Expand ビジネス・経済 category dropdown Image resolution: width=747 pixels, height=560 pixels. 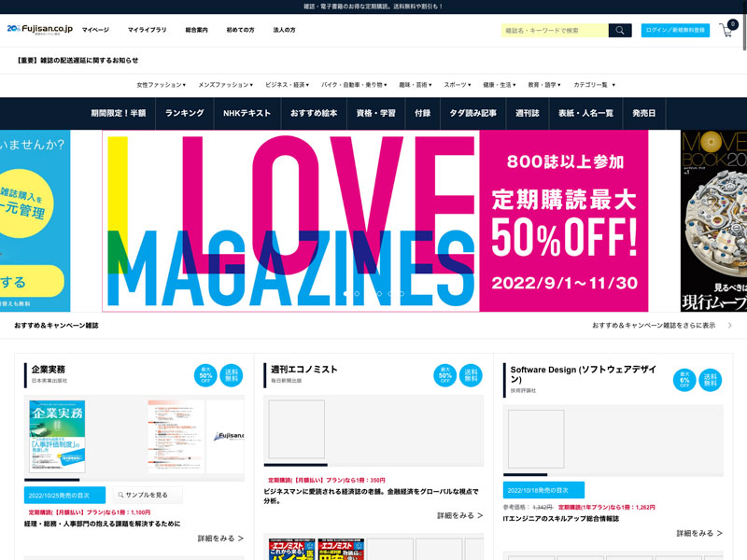(287, 85)
